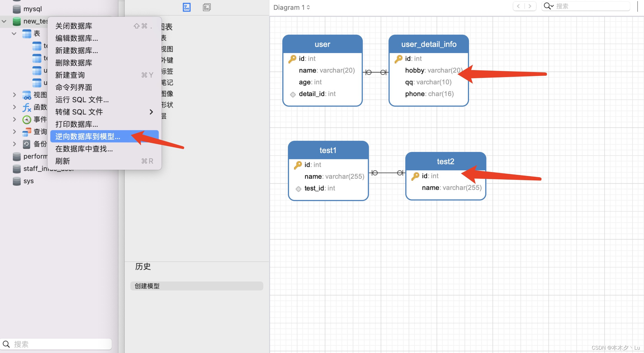Choose 关闭数据库 from context menu
644x353 pixels.
105,26
